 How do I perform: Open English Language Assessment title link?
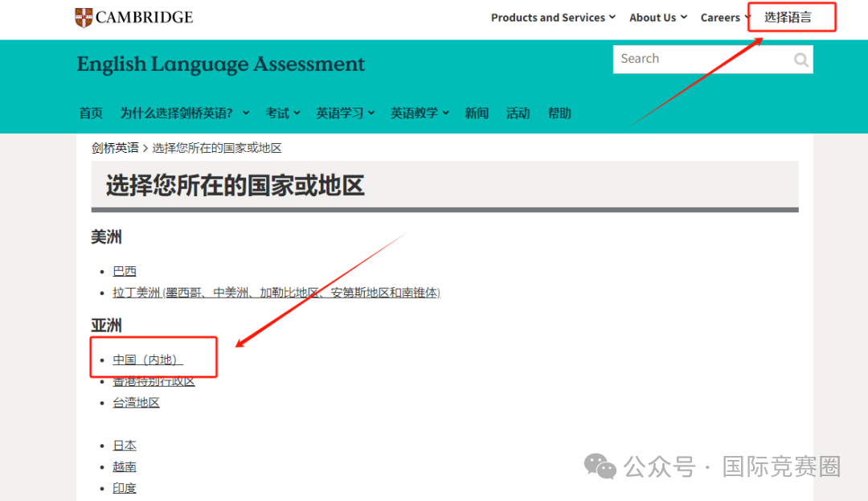221,64
